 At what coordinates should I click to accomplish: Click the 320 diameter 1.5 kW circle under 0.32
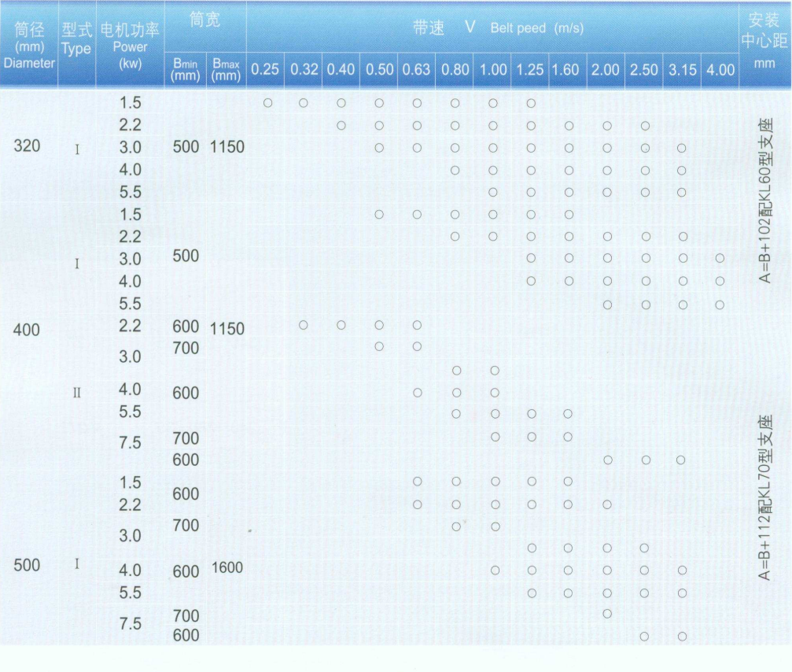pyautogui.click(x=303, y=103)
